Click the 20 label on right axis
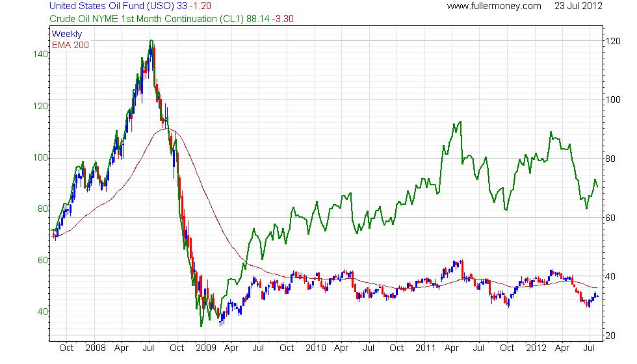Viewport: 637px width, 364px height. [x=610, y=335]
